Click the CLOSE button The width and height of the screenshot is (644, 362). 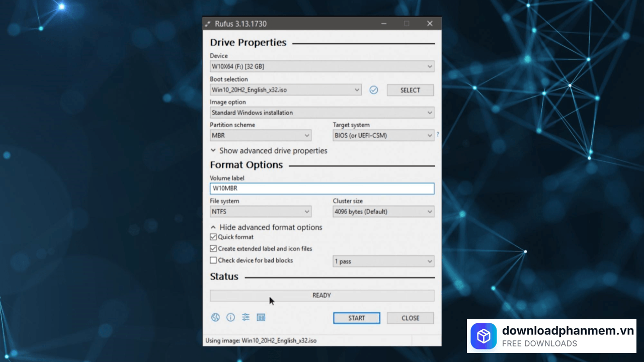click(411, 318)
